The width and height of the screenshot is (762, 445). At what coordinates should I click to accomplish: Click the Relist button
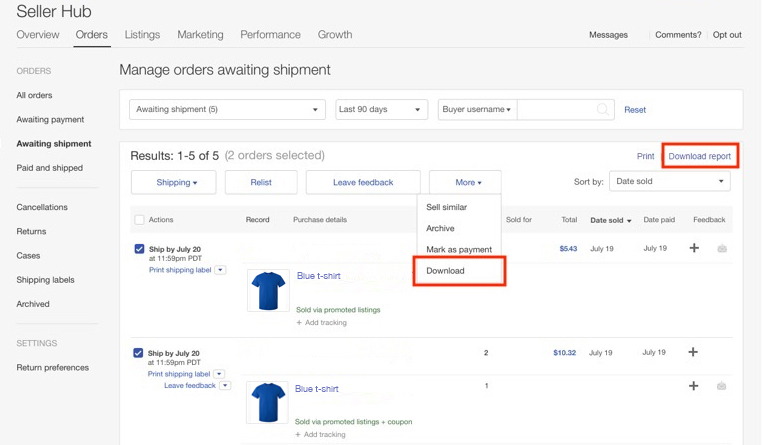(261, 182)
